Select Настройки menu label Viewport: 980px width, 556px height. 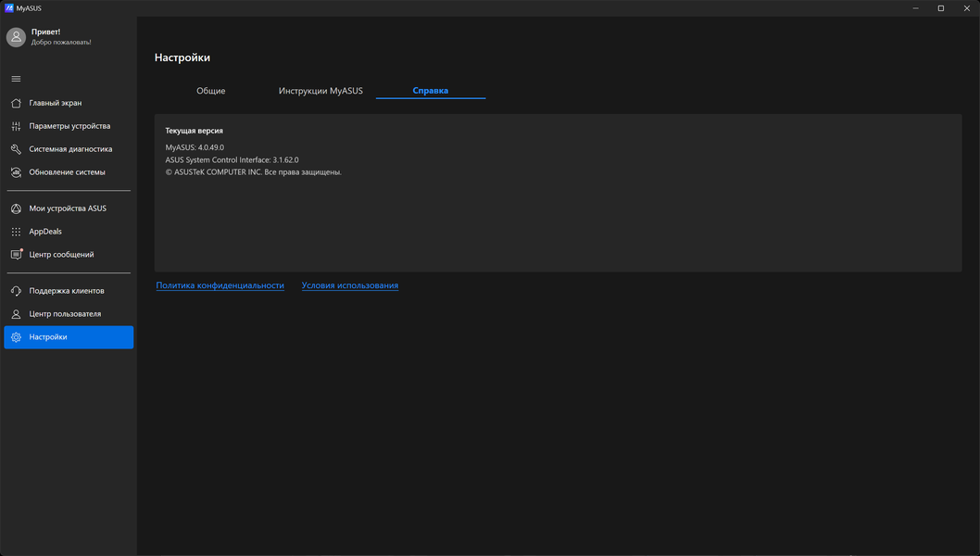point(47,337)
